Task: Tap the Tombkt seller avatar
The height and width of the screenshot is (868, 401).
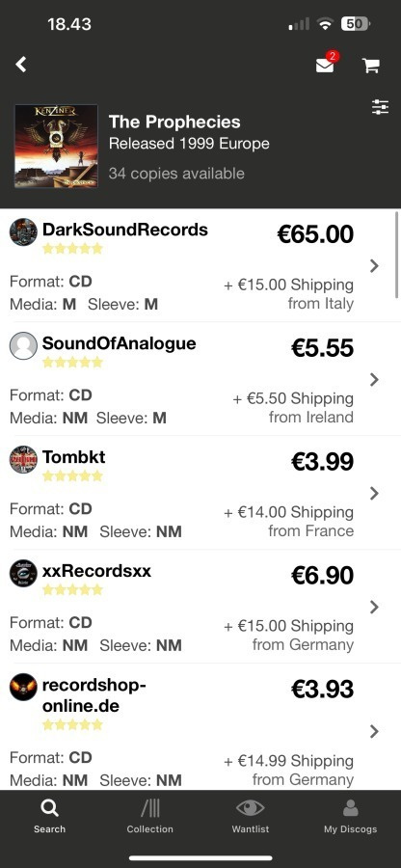Action: click(x=23, y=459)
